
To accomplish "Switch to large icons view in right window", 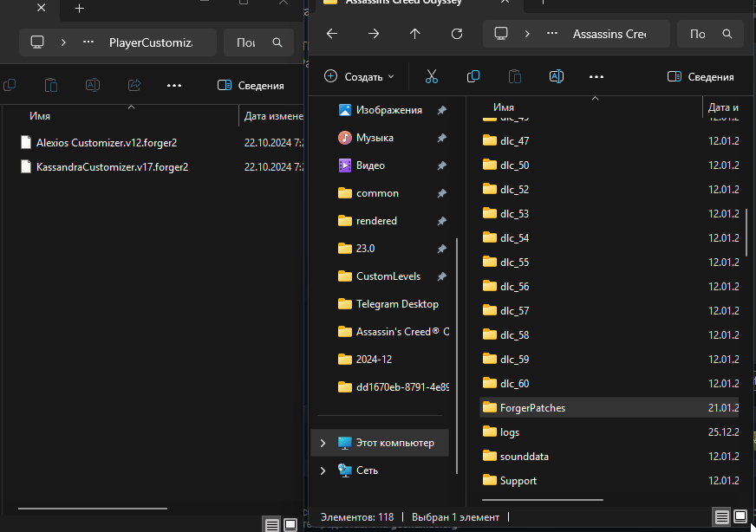I will click(740, 517).
